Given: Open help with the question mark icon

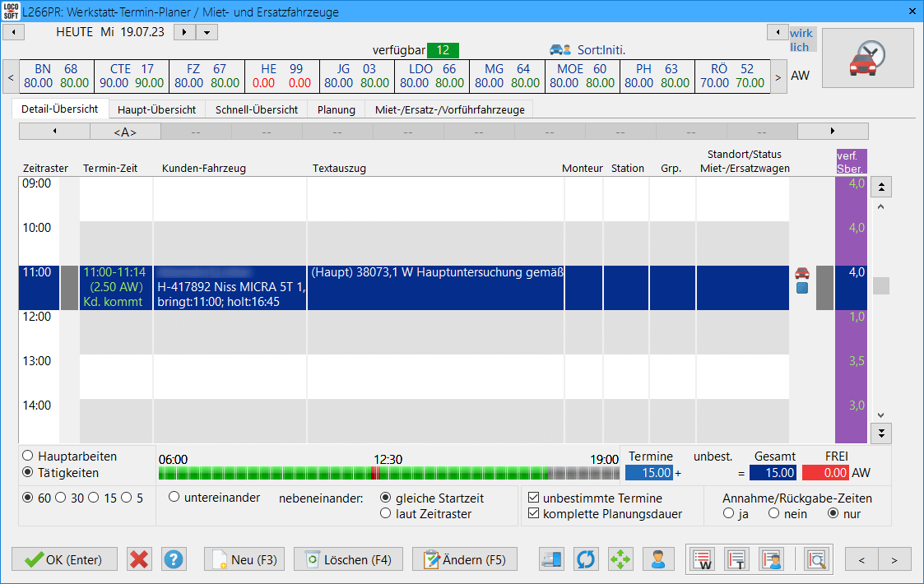Looking at the screenshot, I should pyautogui.click(x=173, y=559).
